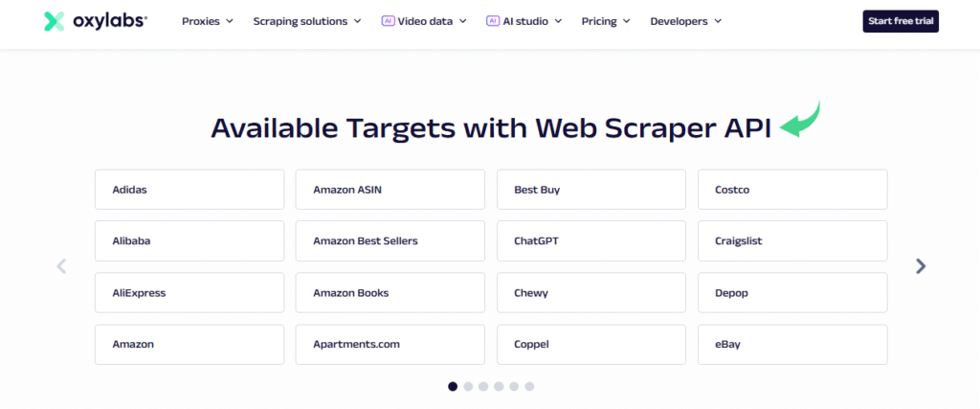The width and height of the screenshot is (980, 409).
Task: Select the Best Buy target
Action: (590, 190)
